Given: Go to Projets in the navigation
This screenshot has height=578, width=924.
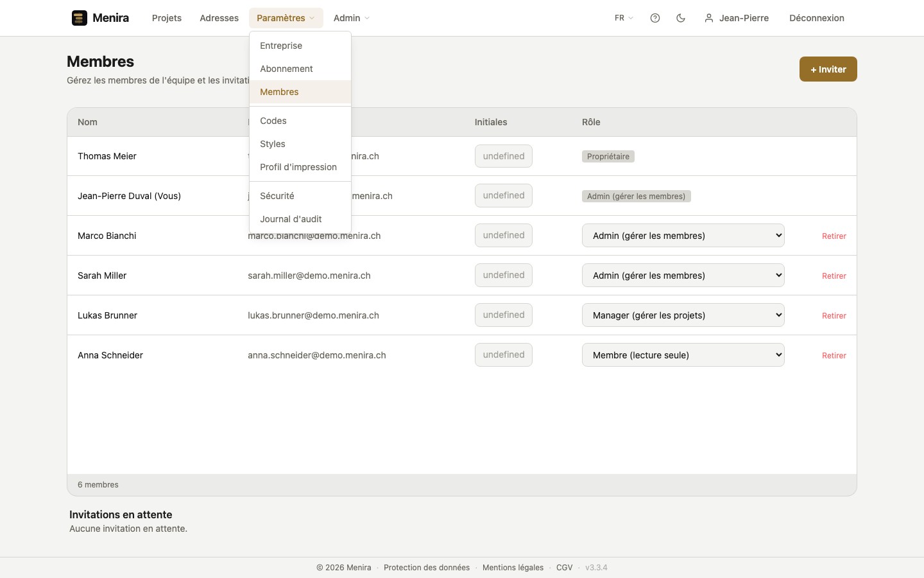Looking at the screenshot, I should coord(167,18).
